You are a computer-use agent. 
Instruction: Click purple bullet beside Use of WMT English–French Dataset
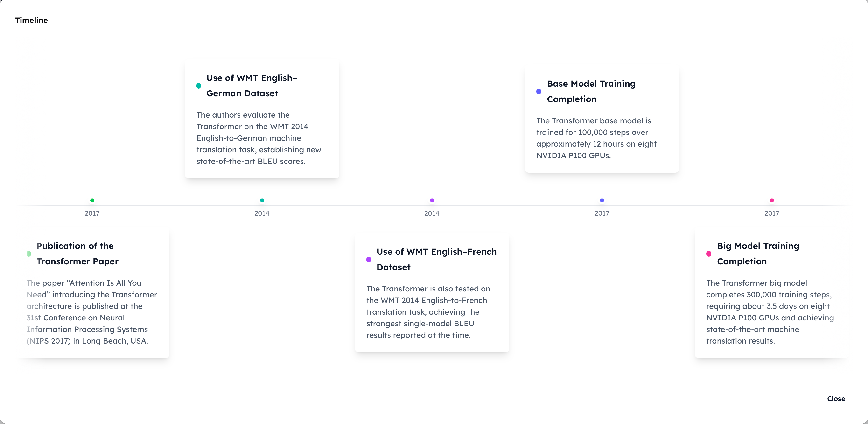[369, 260]
